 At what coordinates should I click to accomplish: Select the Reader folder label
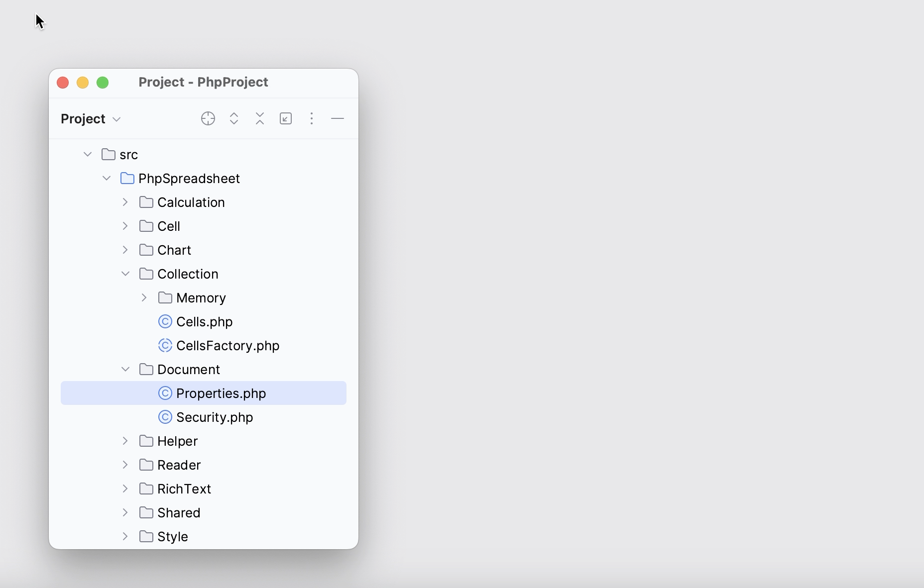tap(179, 465)
